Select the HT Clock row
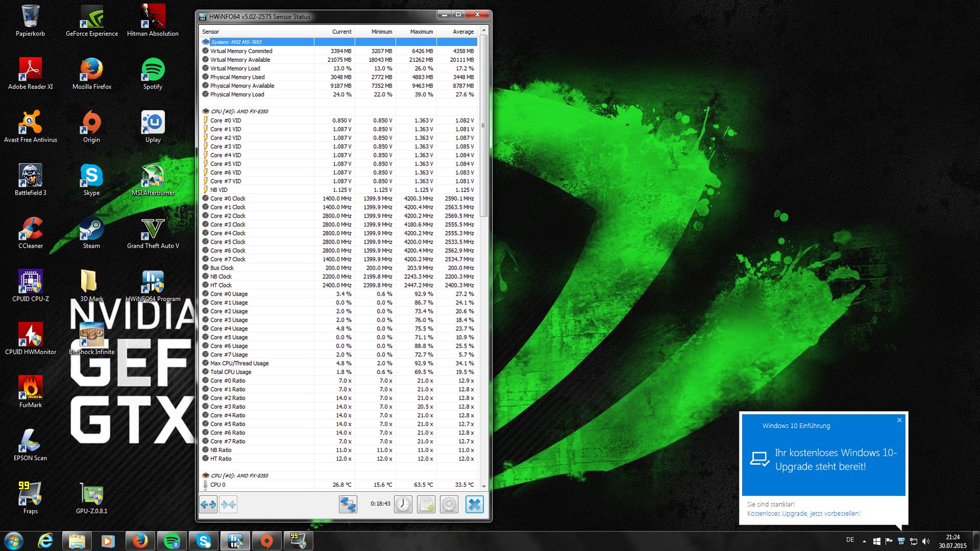Image resolution: width=980 pixels, height=551 pixels. [x=339, y=285]
